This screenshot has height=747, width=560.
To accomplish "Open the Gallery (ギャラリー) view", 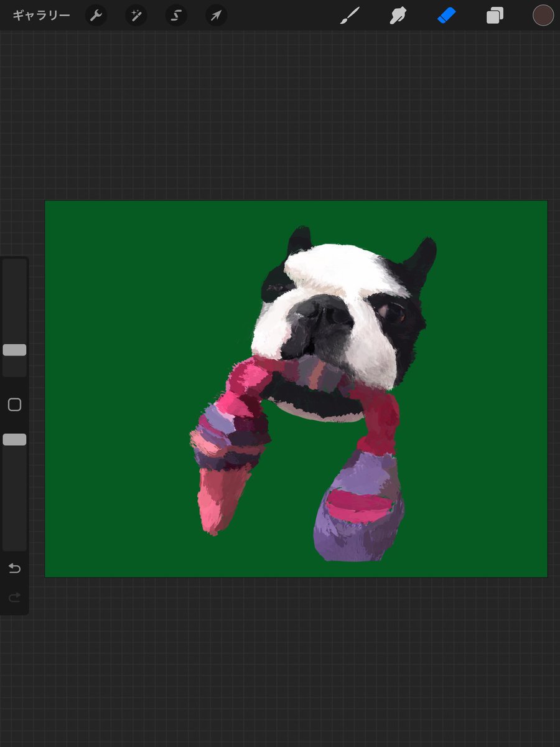I will 41,16.
